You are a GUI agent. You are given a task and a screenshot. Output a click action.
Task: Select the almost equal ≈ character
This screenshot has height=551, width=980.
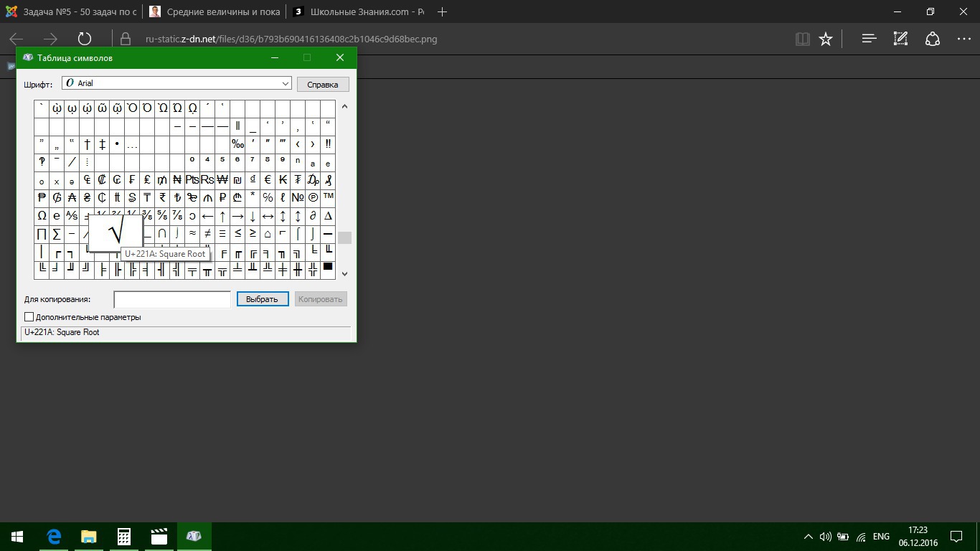pyautogui.click(x=192, y=234)
